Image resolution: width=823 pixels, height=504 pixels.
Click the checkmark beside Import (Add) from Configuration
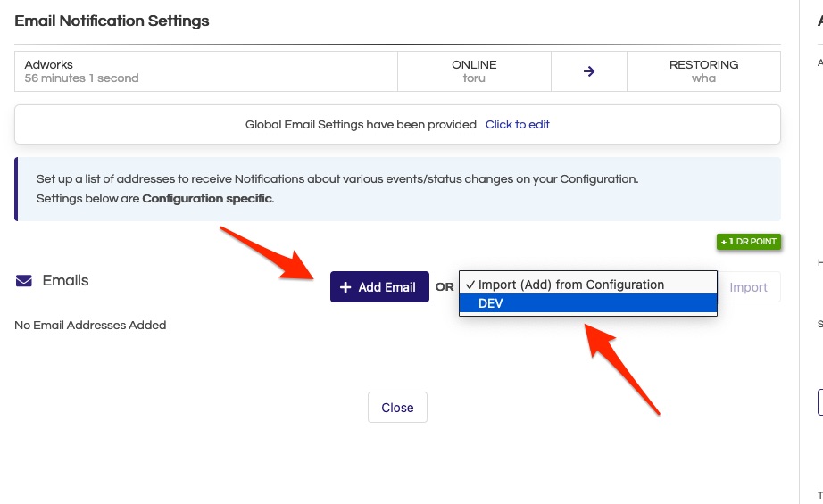click(x=470, y=285)
